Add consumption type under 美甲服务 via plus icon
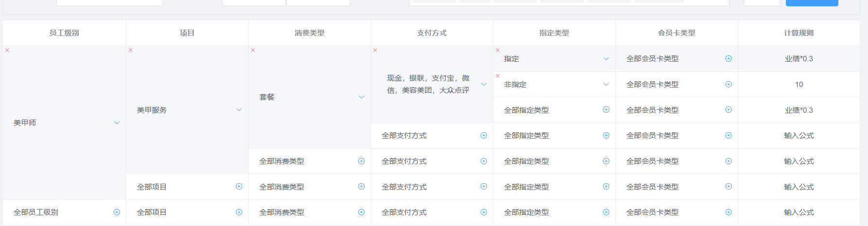 [361, 161]
